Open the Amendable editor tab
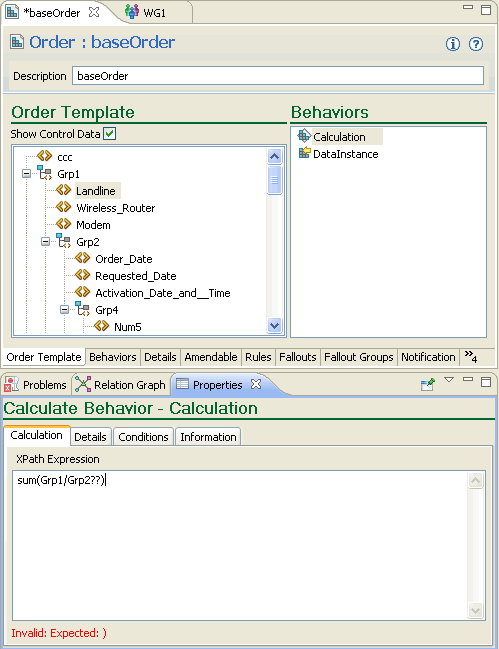 point(211,357)
